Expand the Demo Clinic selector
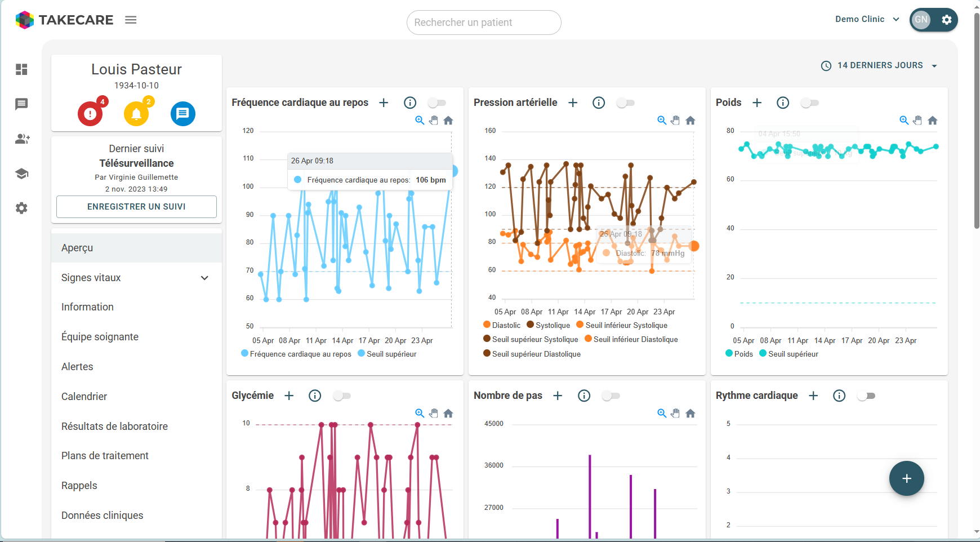 [x=867, y=19]
